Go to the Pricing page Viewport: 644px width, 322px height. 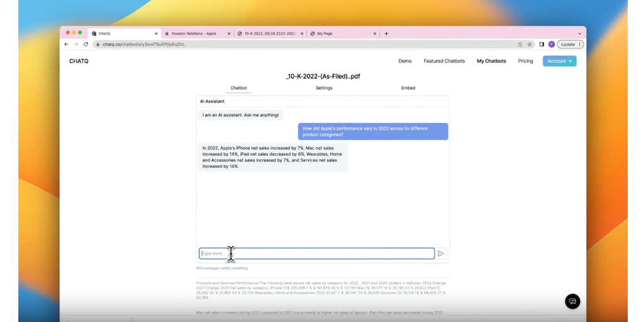tap(525, 61)
